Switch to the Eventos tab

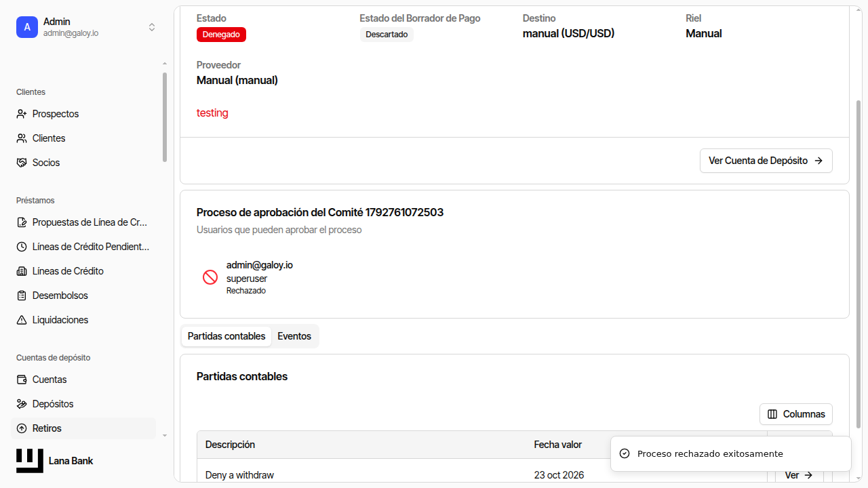click(294, 336)
